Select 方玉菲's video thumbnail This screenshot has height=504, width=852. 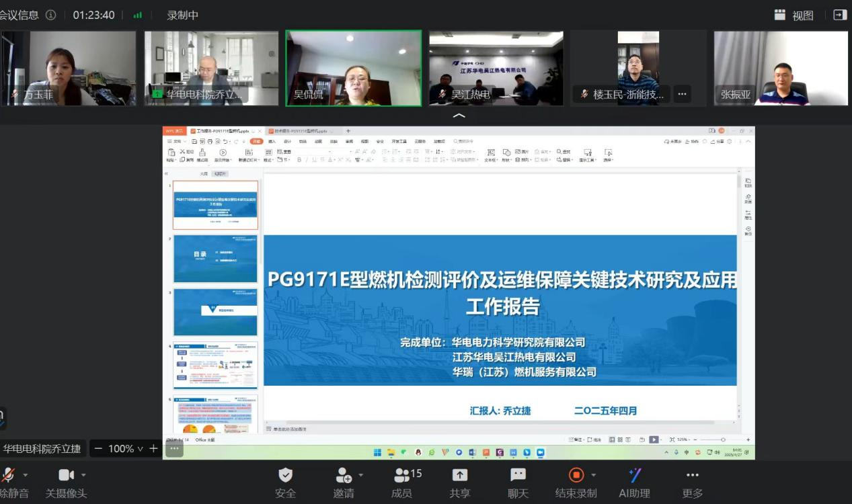click(67, 68)
